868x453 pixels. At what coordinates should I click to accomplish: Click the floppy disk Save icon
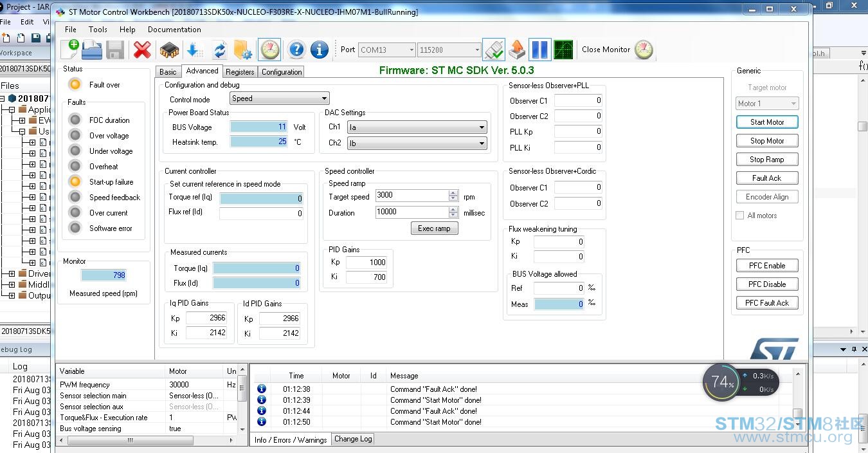tap(115, 50)
